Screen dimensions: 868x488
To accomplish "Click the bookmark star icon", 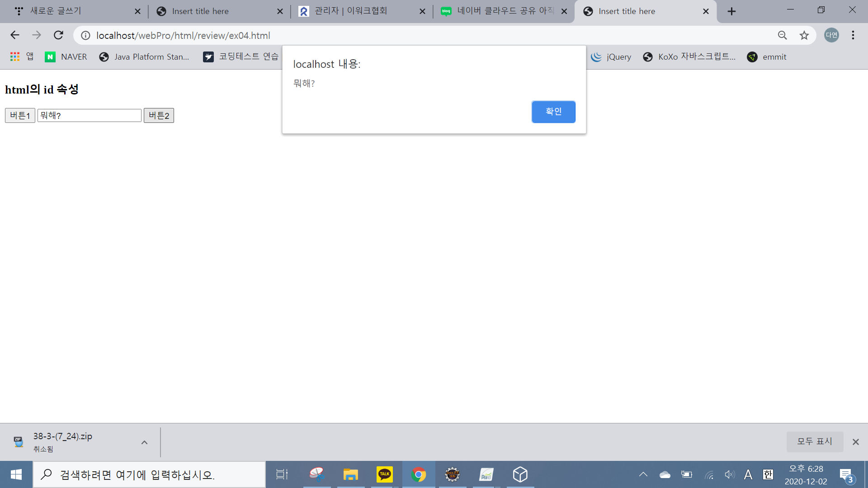I will pos(804,35).
